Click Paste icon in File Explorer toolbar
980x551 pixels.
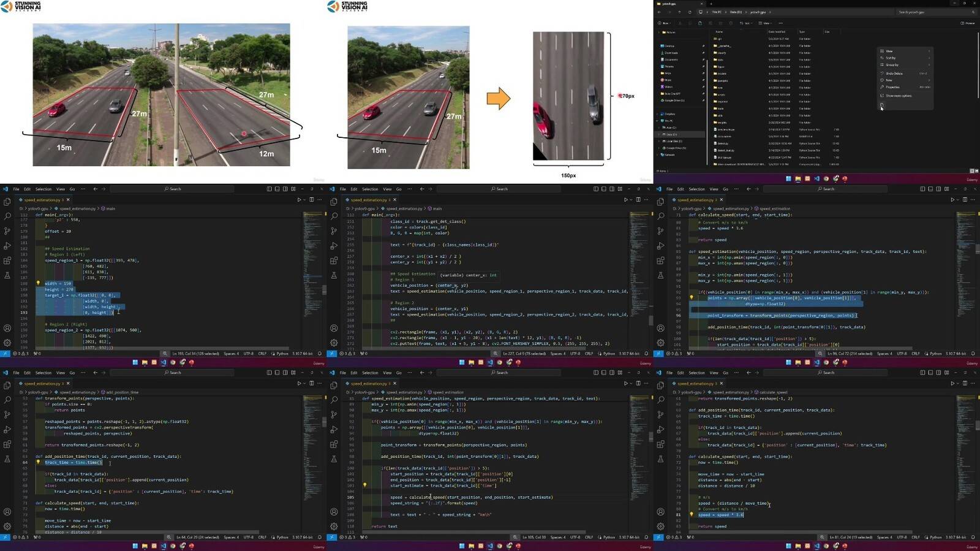pos(700,23)
